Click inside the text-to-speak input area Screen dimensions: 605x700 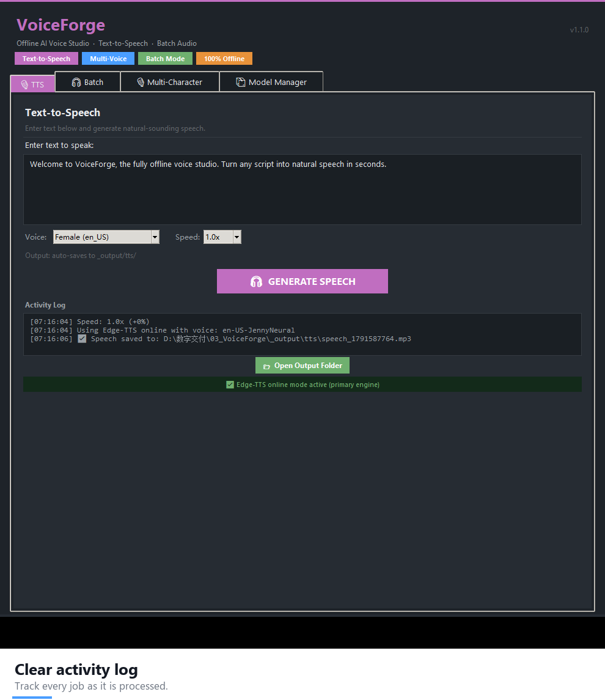302,190
